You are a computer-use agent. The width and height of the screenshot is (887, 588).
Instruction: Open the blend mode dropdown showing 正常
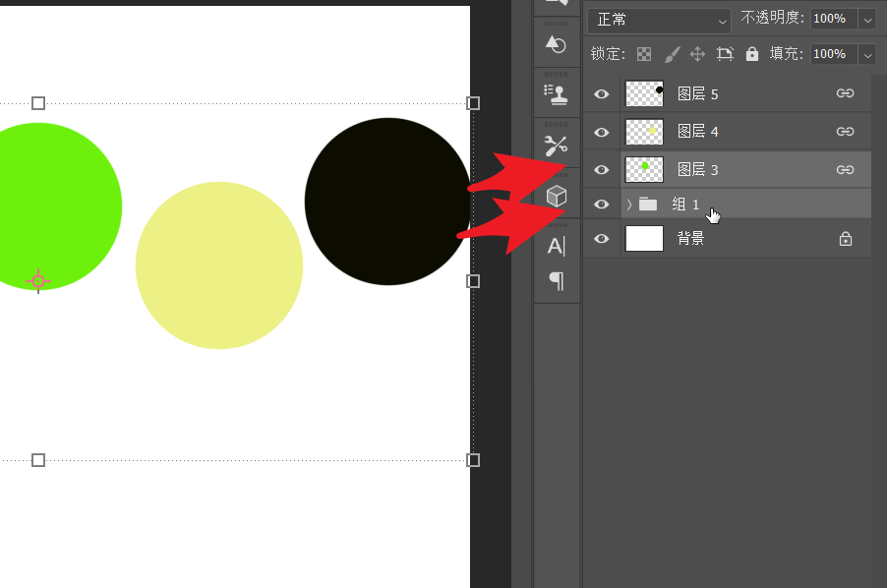pos(659,20)
